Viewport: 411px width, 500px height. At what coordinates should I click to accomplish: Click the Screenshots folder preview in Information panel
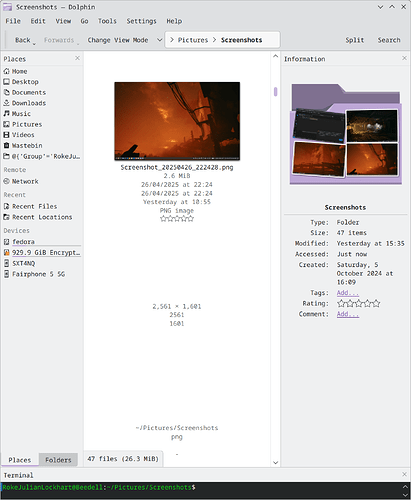[x=346, y=134]
